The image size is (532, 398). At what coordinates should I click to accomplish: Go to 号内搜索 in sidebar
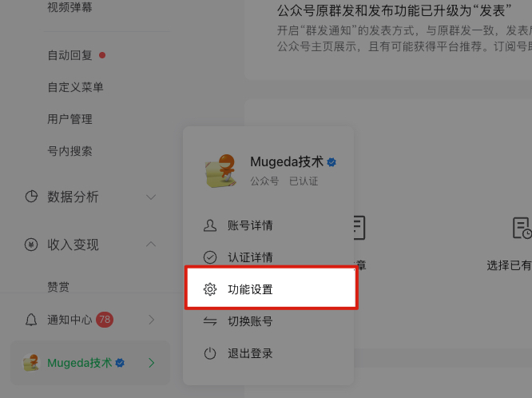pos(69,151)
